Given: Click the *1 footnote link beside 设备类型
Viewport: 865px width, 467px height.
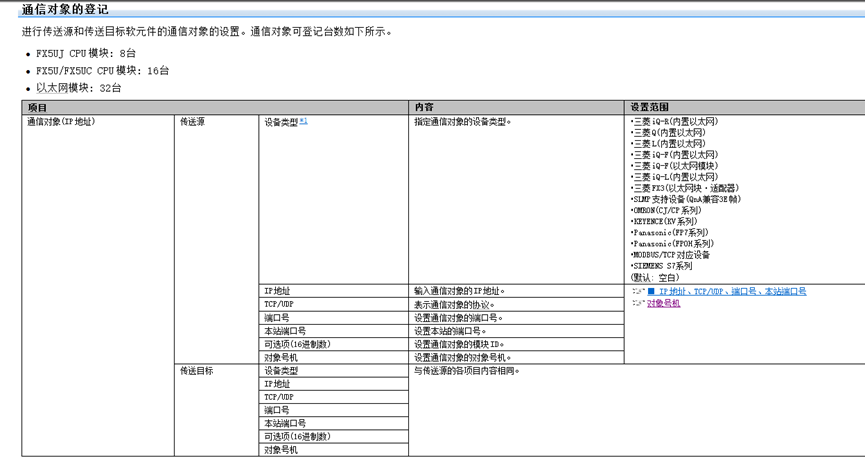Looking at the screenshot, I should coord(303,121).
